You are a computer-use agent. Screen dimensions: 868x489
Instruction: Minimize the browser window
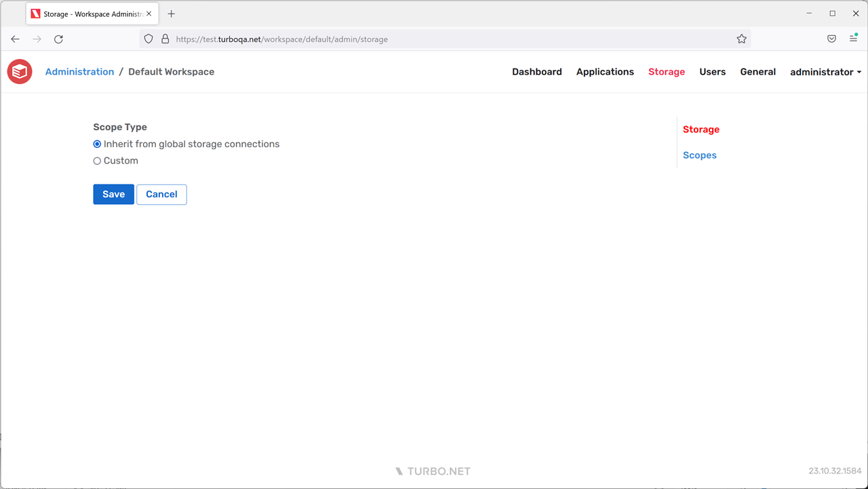[810, 14]
